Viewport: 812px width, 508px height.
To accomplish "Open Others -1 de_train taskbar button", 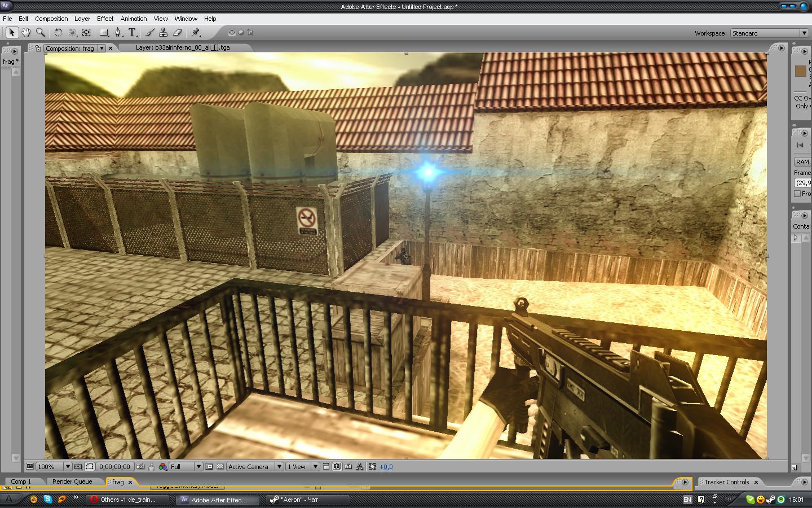I will [129, 500].
